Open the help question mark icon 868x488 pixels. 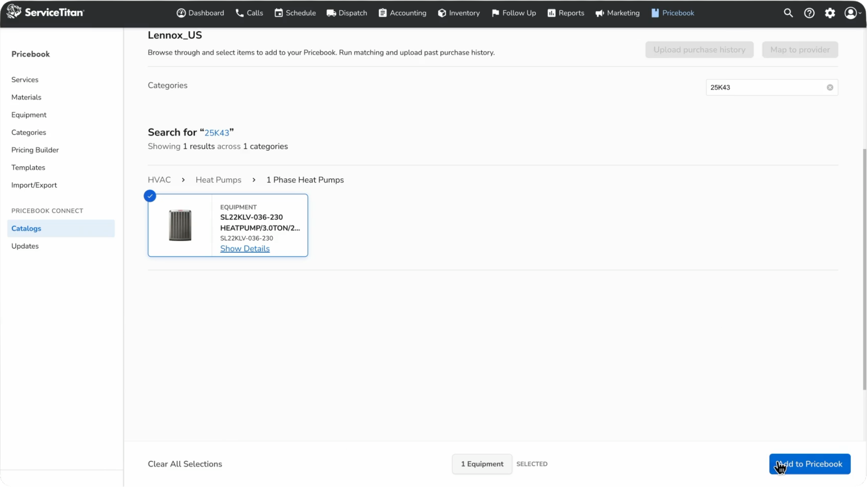(x=809, y=13)
